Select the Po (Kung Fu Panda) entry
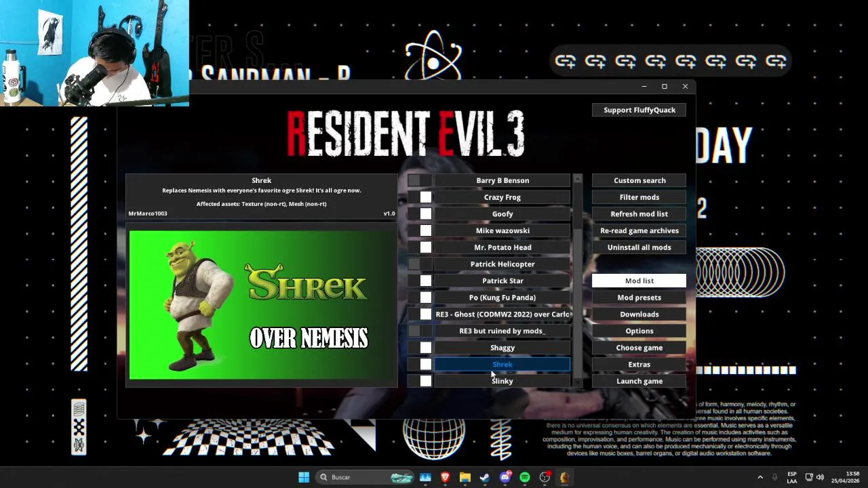The width and height of the screenshot is (868, 488). pyautogui.click(x=502, y=298)
